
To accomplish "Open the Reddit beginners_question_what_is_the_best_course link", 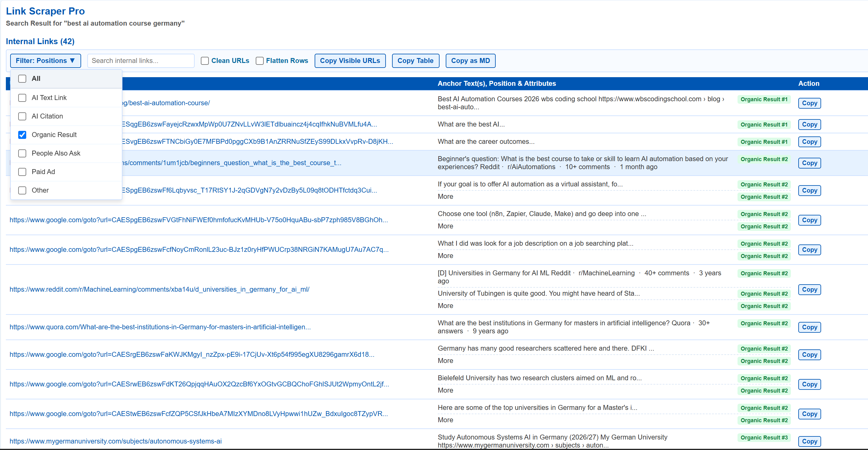I will click(x=232, y=163).
